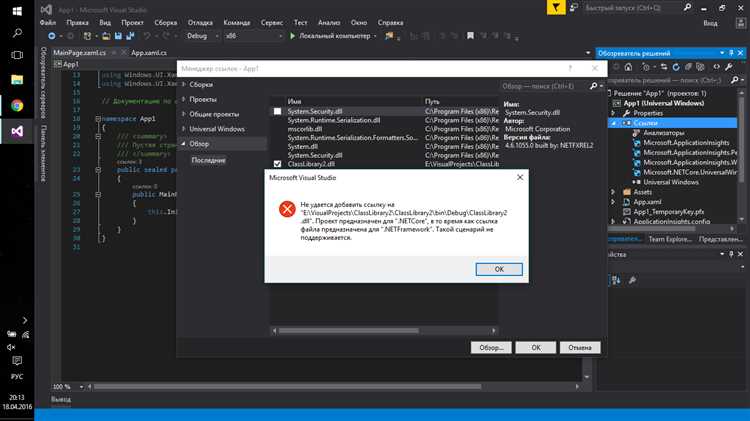Click OK in the Microsoft Visual Studio error dialog

click(x=499, y=269)
